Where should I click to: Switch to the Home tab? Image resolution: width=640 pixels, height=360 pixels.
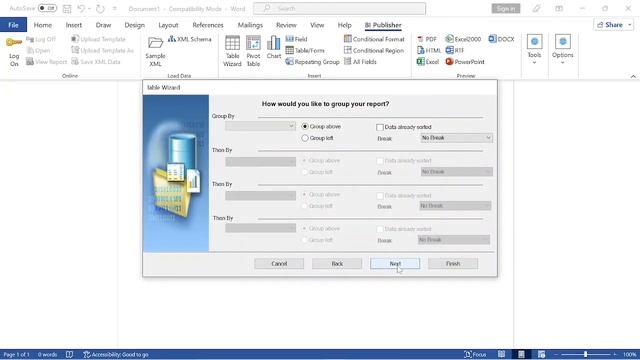point(42,25)
